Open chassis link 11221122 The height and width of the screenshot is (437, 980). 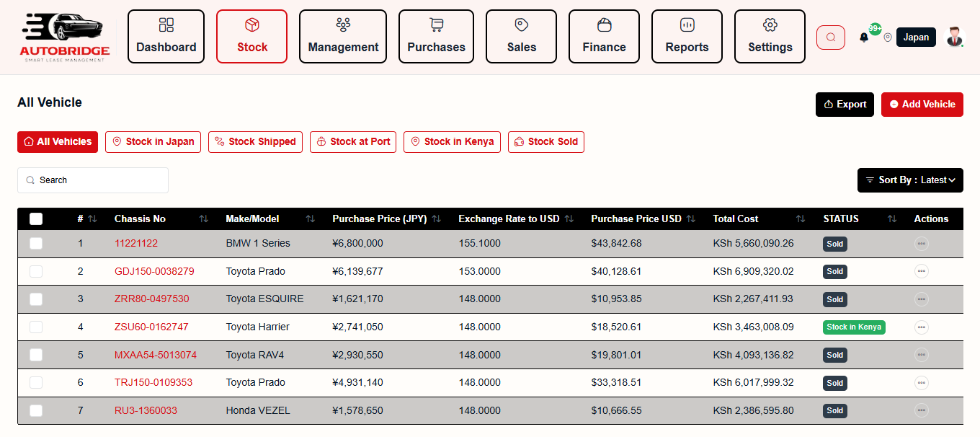[x=136, y=244]
